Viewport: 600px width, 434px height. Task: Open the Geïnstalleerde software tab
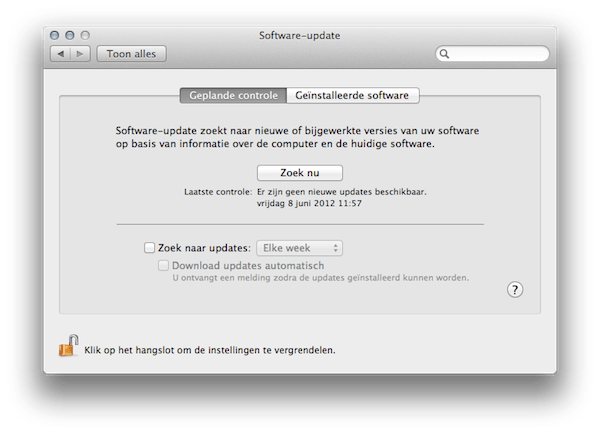352,95
